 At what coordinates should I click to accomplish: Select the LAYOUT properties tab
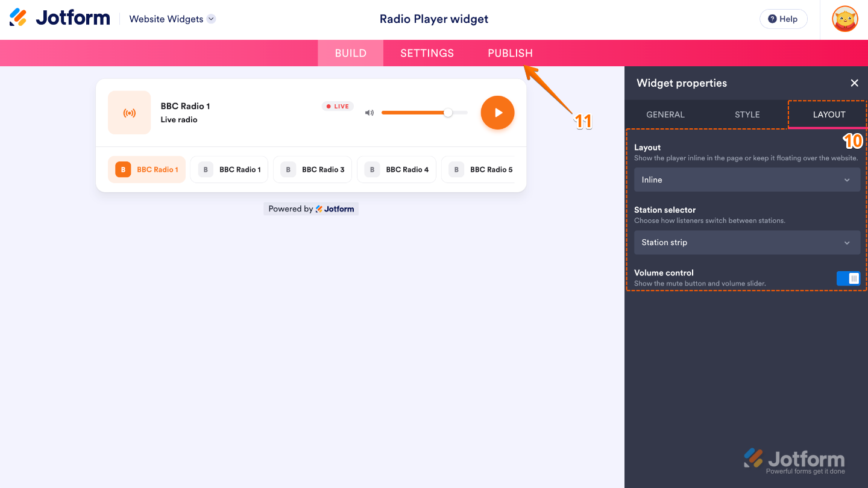click(x=829, y=114)
